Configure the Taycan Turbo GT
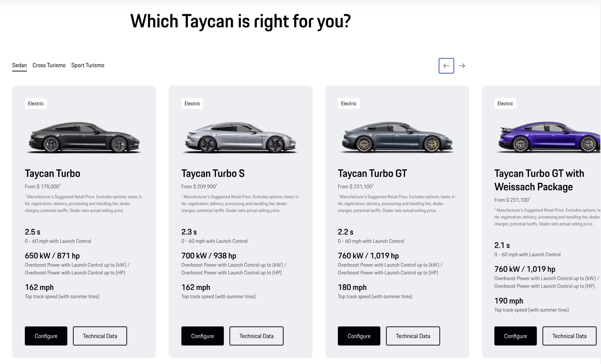601x364 pixels. 359,336
